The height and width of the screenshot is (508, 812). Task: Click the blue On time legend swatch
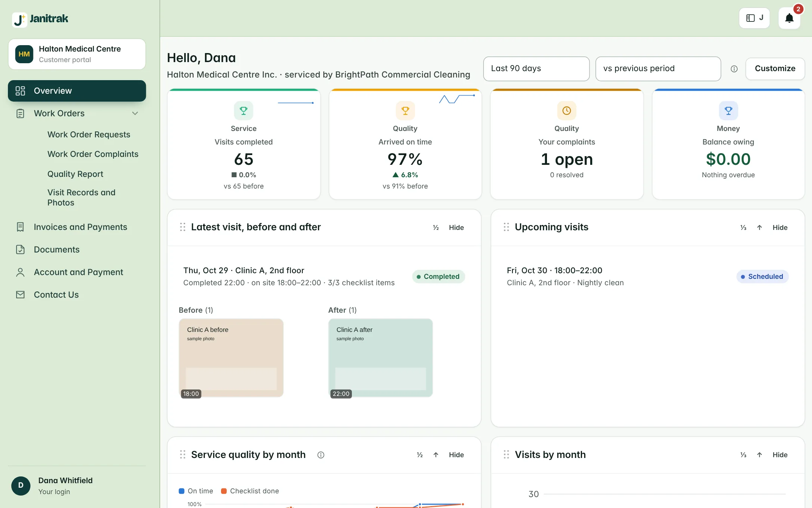182,491
